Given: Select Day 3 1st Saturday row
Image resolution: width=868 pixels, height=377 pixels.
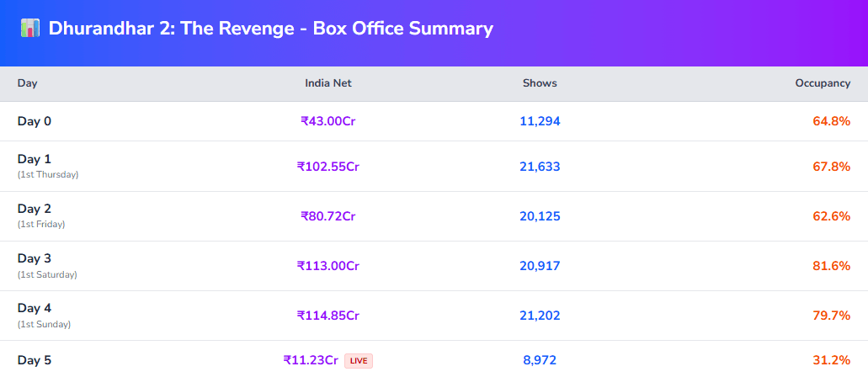Looking at the screenshot, I should (x=46, y=265).
